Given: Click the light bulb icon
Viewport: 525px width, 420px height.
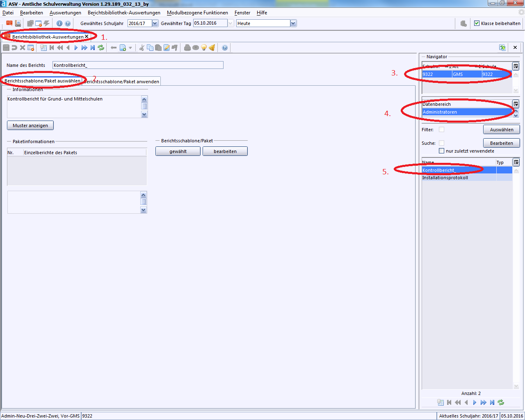Looking at the screenshot, I should pyautogui.click(x=204, y=48).
